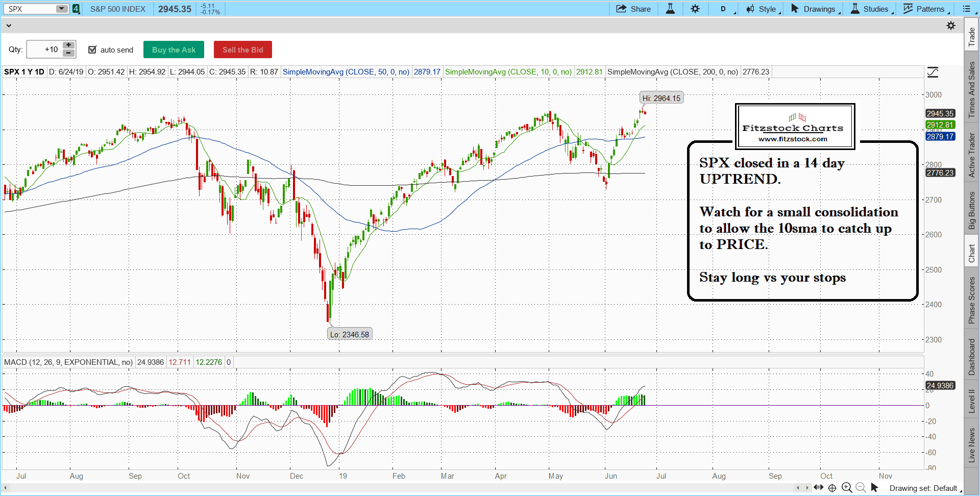Click the crosshair pan icon

[832, 488]
